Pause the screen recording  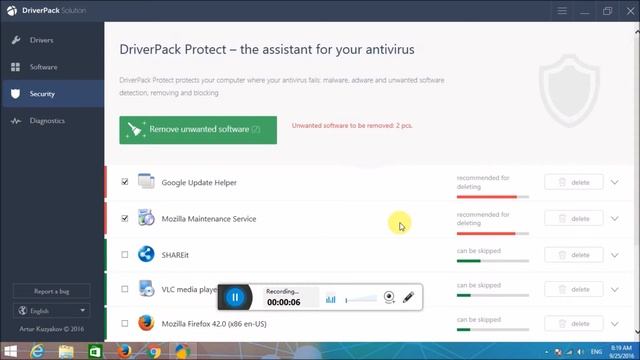click(235, 297)
